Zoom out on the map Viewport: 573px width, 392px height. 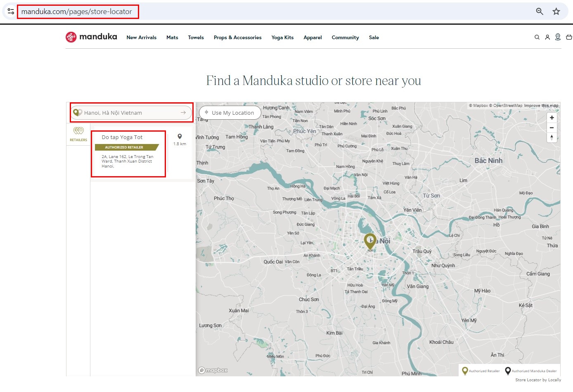pyautogui.click(x=552, y=128)
